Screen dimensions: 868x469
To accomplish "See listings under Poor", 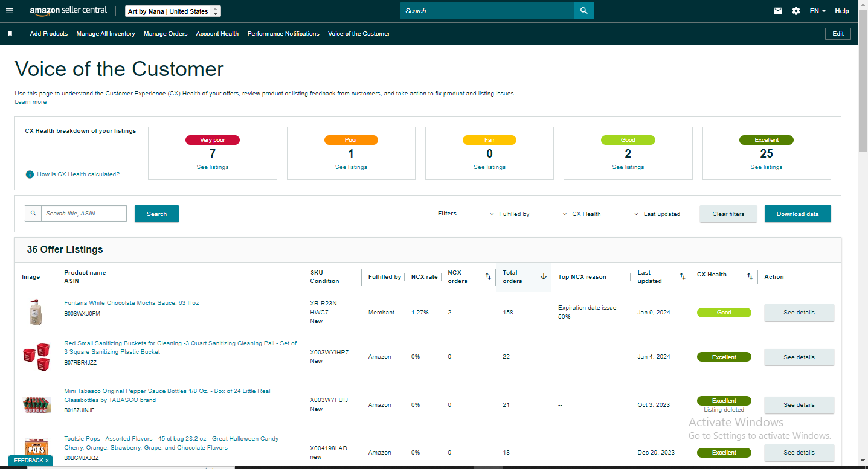I will [351, 167].
